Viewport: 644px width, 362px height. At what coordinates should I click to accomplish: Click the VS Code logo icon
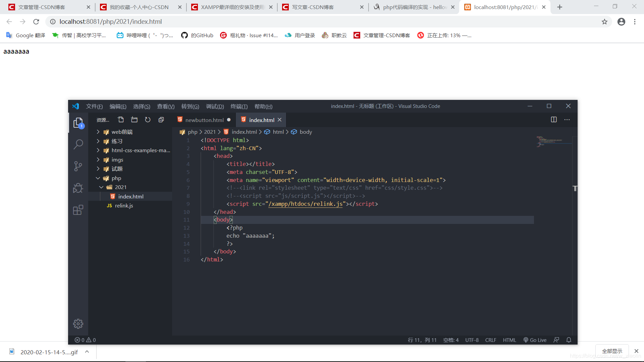pos(75,106)
